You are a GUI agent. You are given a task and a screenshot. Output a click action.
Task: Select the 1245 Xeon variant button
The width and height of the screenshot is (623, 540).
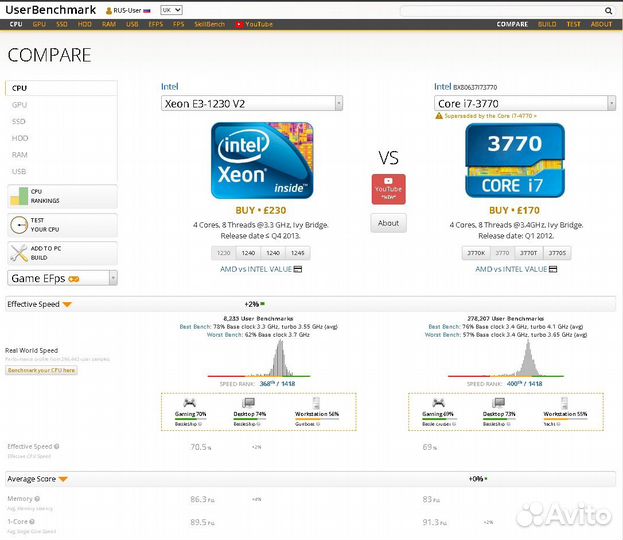(x=298, y=253)
